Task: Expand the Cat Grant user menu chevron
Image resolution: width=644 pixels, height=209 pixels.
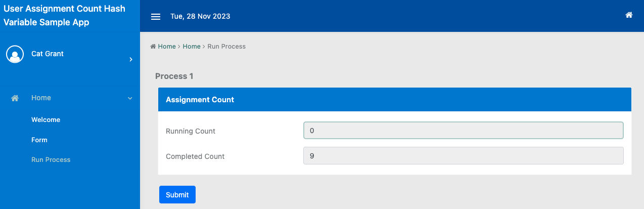Action: 131,59
